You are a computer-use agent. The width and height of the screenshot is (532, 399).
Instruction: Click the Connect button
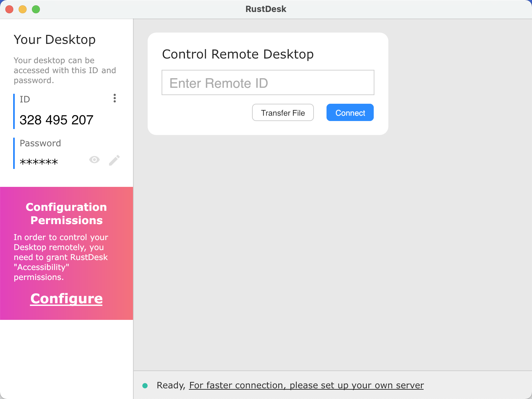350,112
